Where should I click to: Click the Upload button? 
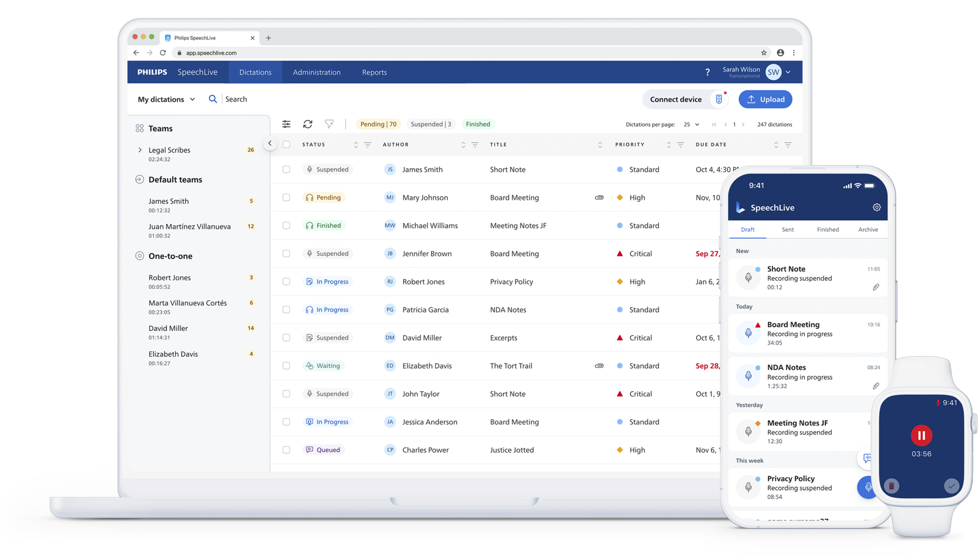coord(765,100)
